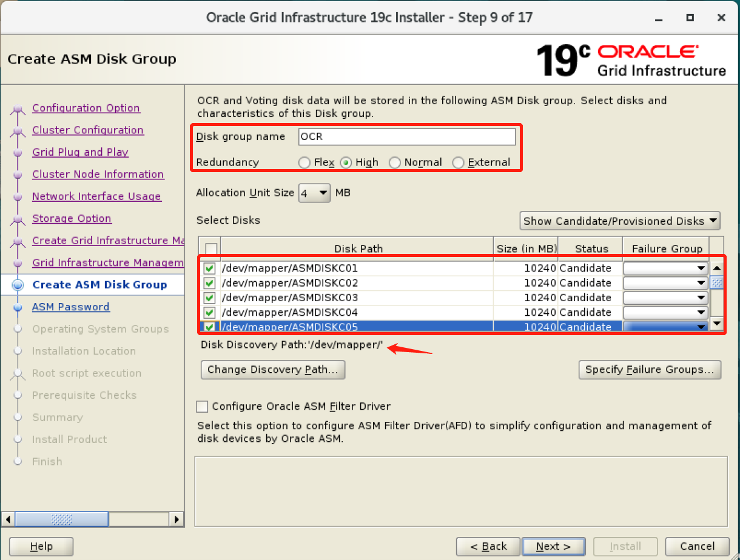Image resolution: width=740 pixels, height=560 pixels.
Task: Click the Create ASM Disk Group step bullet
Action: 18,285
